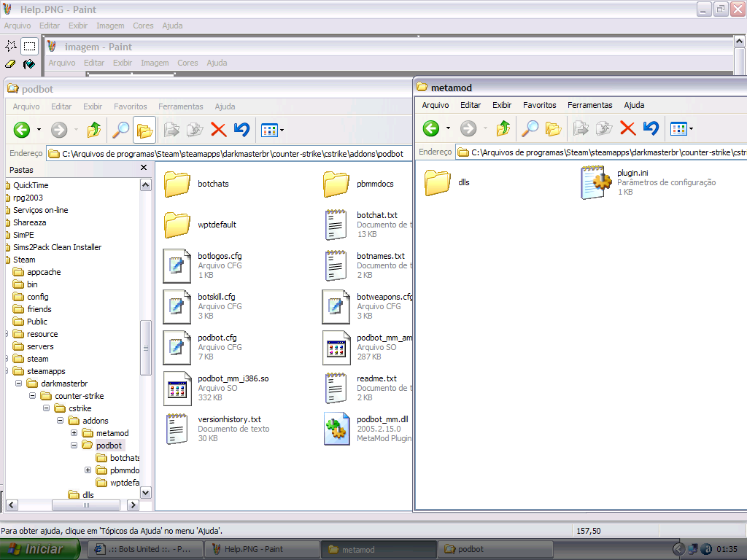Image resolution: width=747 pixels, height=560 pixels.
Task: Select the free-form select tool in Paint
Action: [11, 46]
